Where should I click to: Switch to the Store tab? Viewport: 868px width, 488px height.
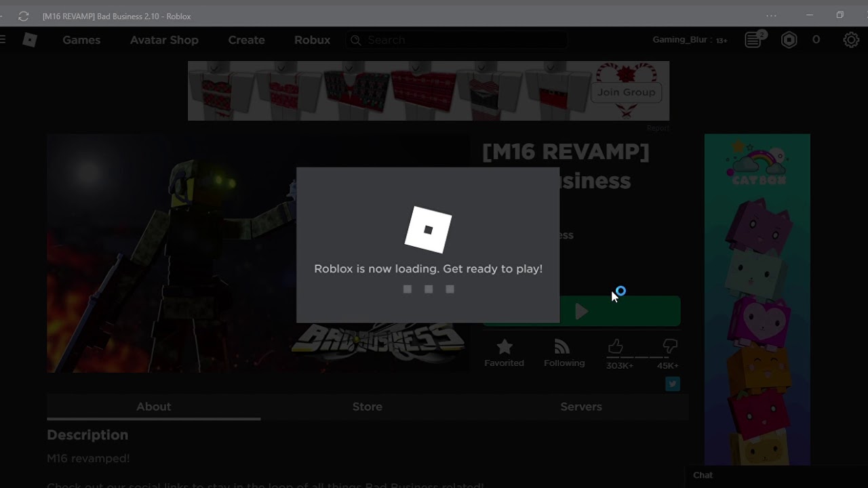click(x=368, y=407)
